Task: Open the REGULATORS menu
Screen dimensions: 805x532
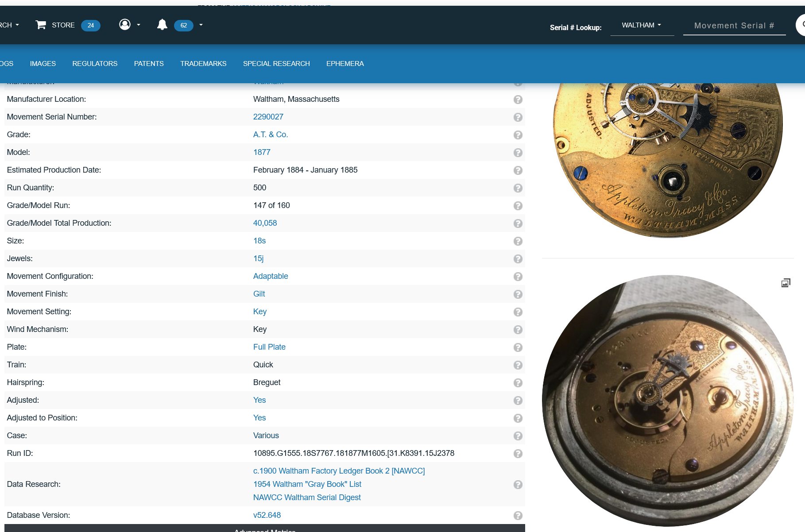Action: tap(95, 64)
